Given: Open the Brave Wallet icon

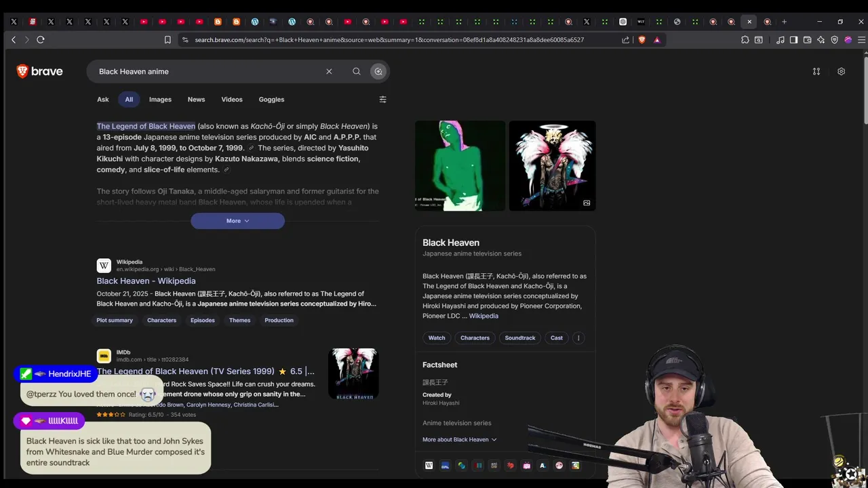Looking at the screenshot, I should click(808, 40).
